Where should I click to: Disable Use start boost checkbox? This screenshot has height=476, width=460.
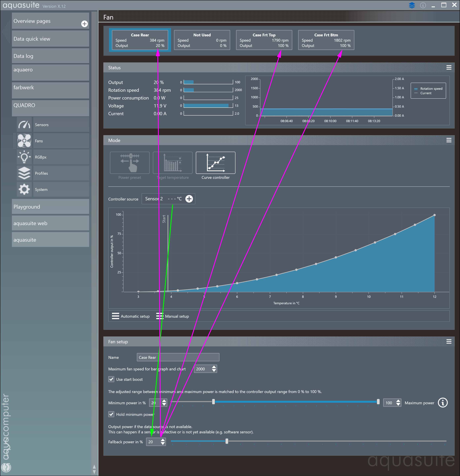coord(111,379)
